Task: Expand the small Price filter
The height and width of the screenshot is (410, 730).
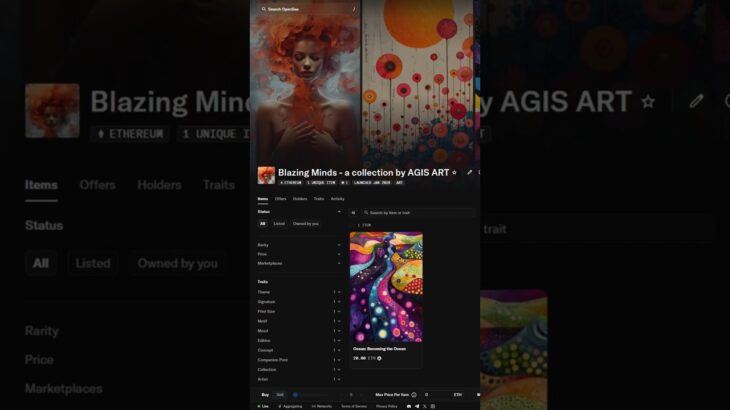Action: click(298, 254)
